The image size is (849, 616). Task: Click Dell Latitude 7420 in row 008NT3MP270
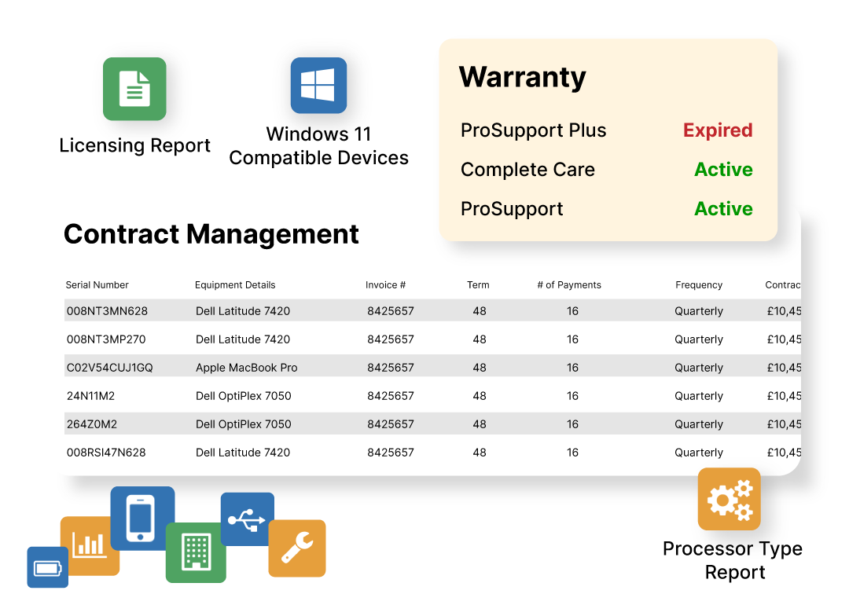click(x=243, y=339)
